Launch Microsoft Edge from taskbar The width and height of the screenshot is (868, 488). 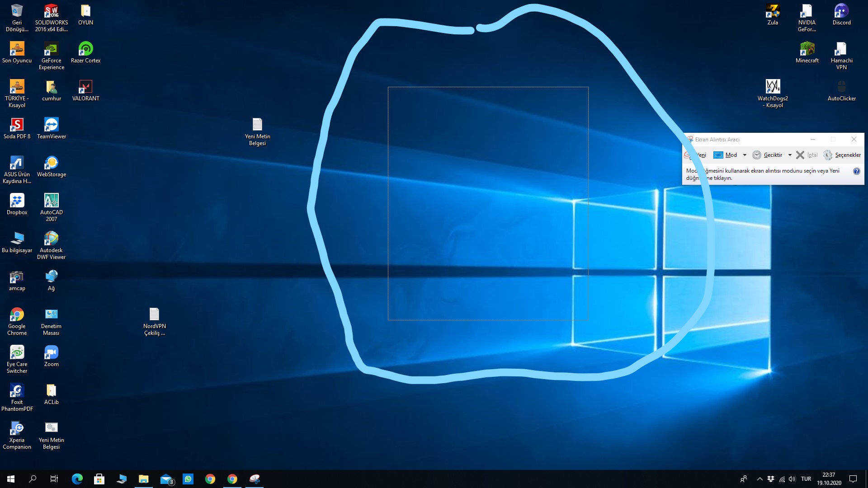(77, 479)
